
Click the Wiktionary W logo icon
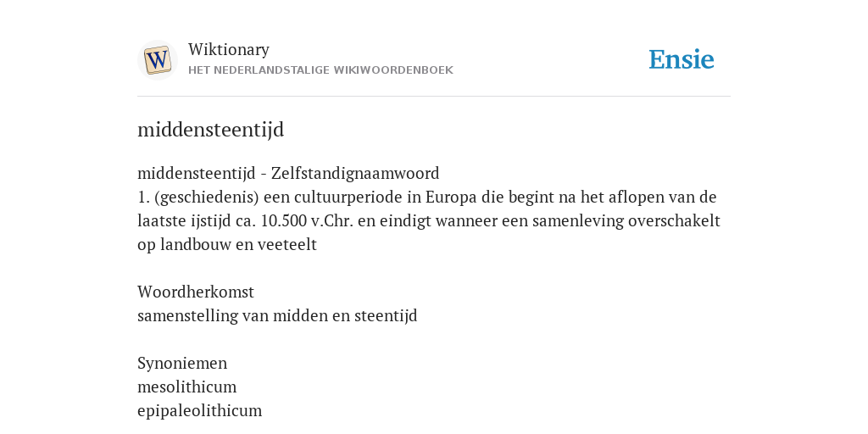(x=157, y=60)
